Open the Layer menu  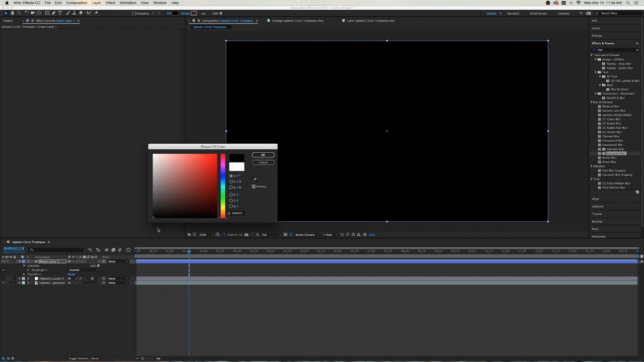pos(96,3)
